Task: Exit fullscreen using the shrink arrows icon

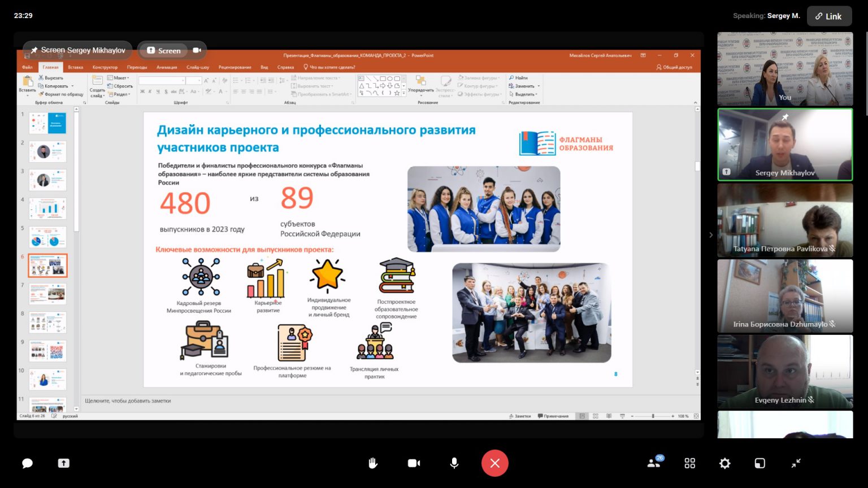Action: [x=796, y=463]
